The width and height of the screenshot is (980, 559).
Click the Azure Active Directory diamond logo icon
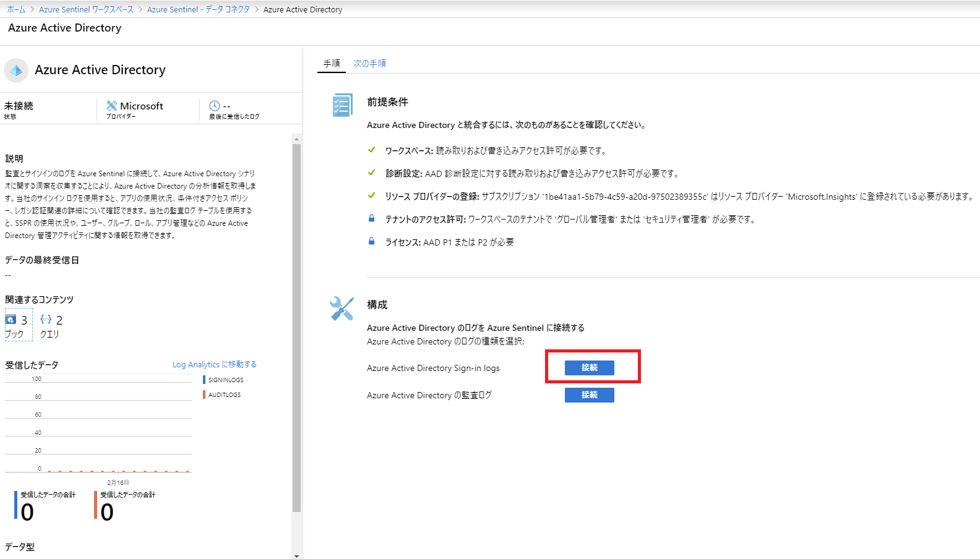click(x=16, y=70)
